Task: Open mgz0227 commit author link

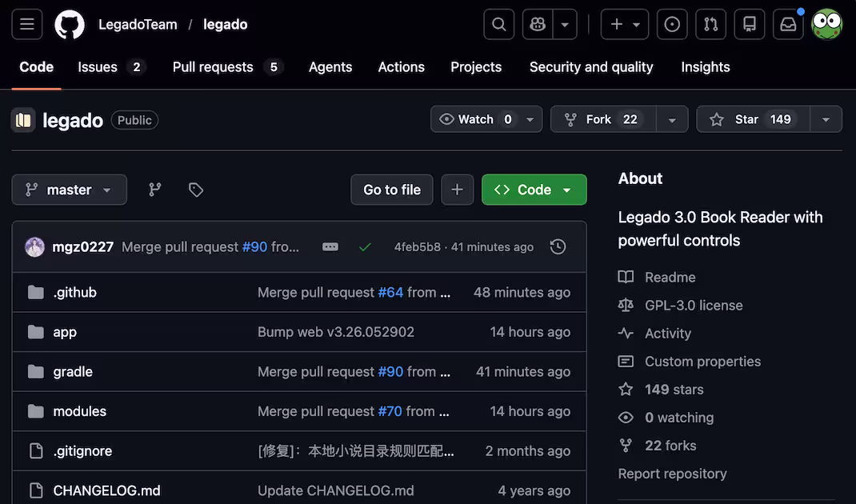Action: 83,247
